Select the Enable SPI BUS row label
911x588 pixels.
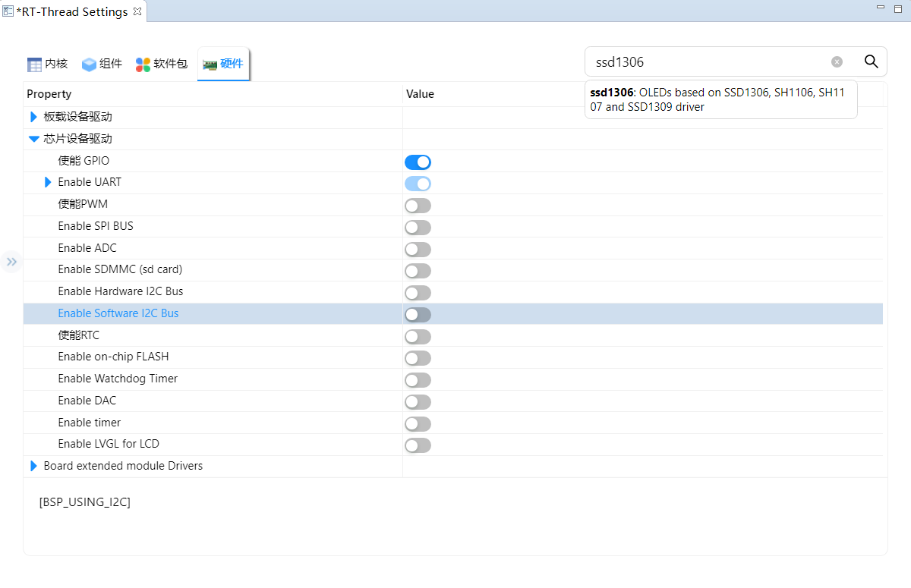(x=96, y=226)
